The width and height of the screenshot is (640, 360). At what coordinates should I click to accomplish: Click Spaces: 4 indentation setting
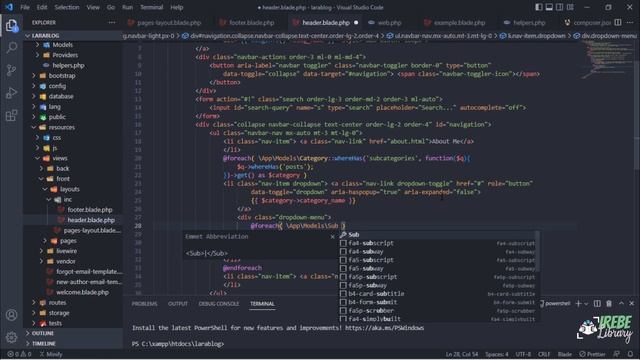[x=497, y=354]
